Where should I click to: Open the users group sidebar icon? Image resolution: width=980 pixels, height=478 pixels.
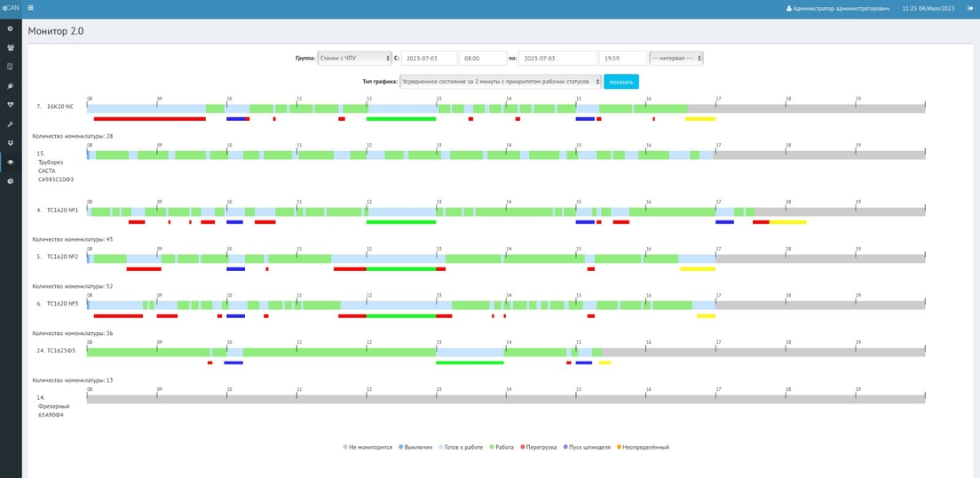click(10, 48)
